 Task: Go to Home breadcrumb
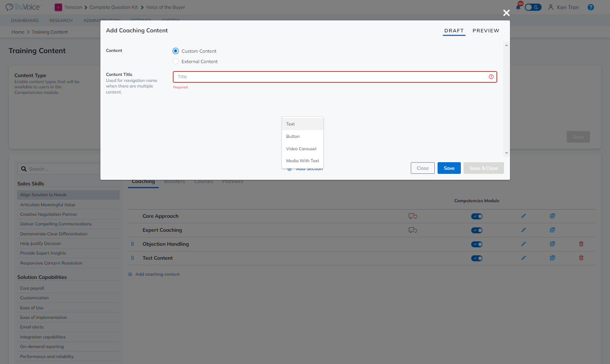pos(18,32)
